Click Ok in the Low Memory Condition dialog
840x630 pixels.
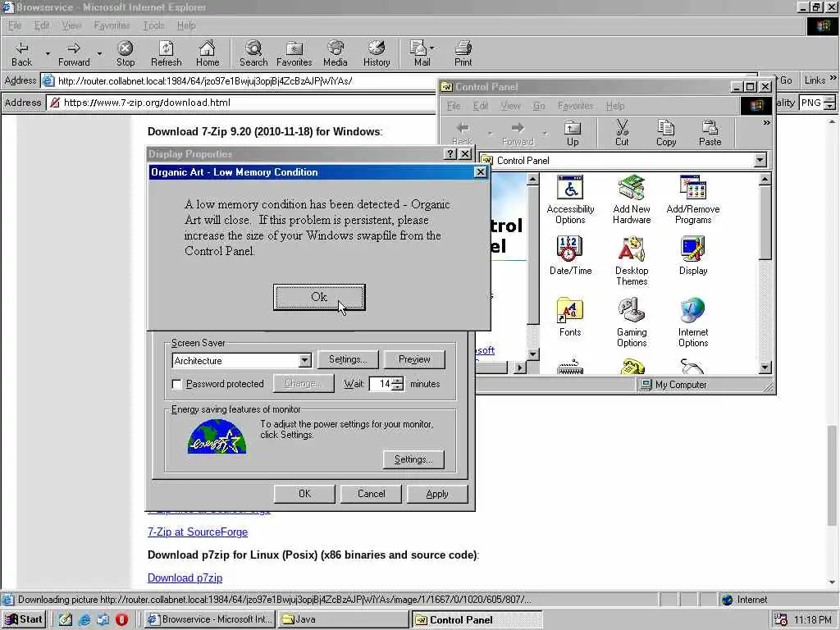click(x=319, y=297)
